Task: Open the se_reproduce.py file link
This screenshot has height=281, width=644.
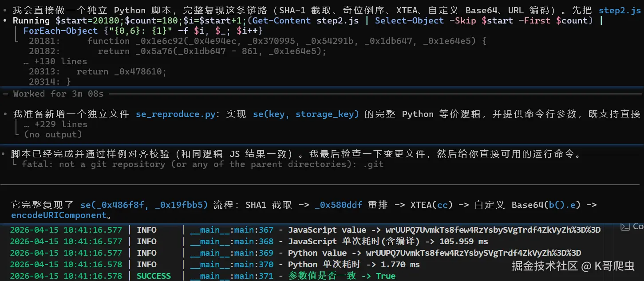Action: (x=176, y=114)
